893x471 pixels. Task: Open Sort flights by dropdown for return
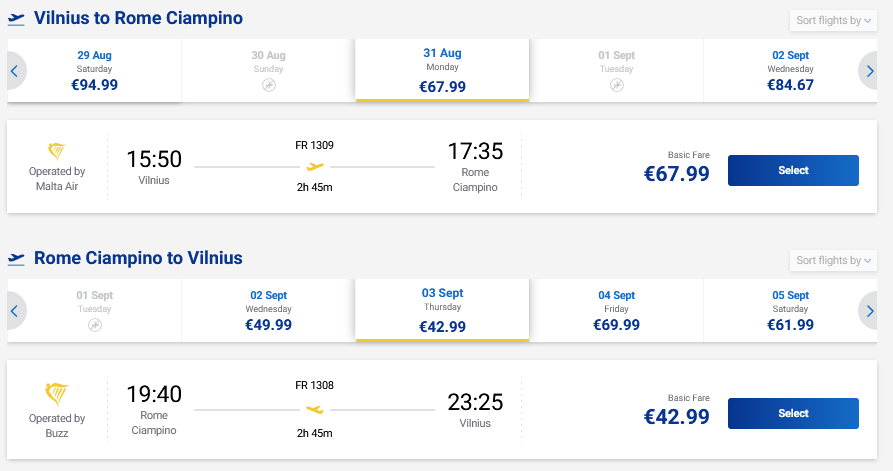[x=832, y=261]
